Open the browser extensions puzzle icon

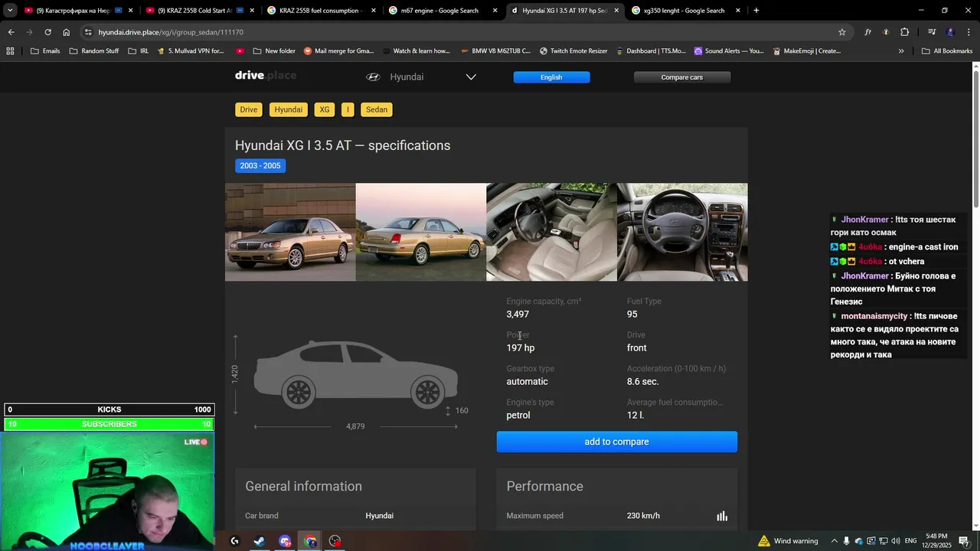(905, 32)
